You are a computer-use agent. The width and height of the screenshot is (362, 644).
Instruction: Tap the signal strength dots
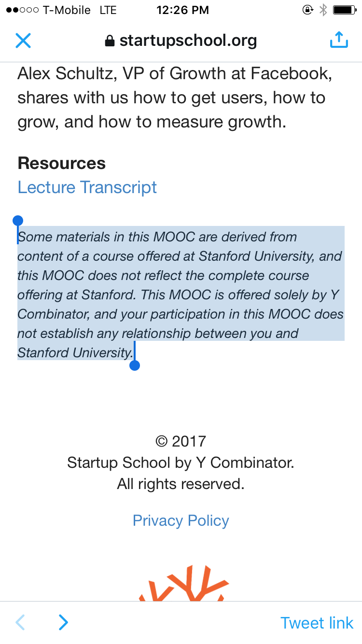click(22, 10)
